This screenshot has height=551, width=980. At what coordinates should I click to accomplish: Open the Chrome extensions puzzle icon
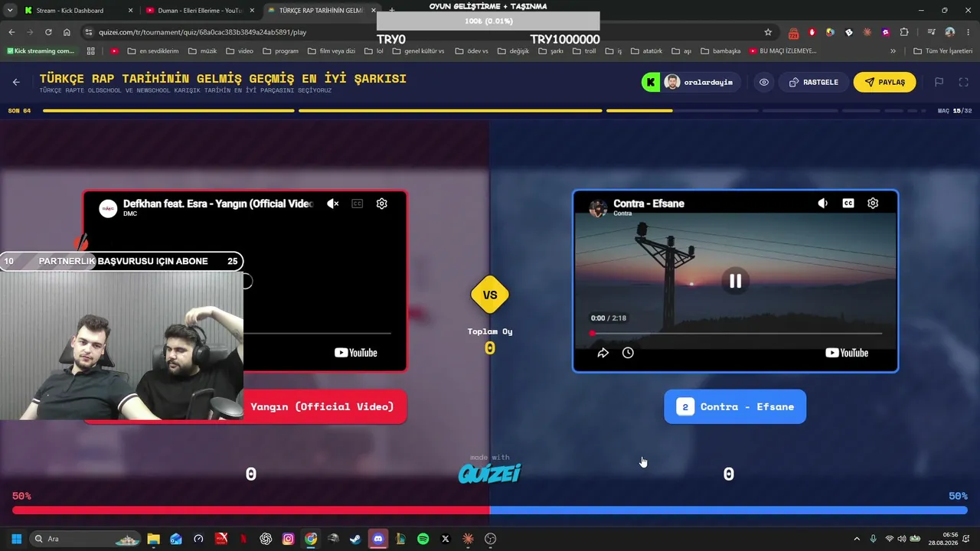tap(904, 32)
